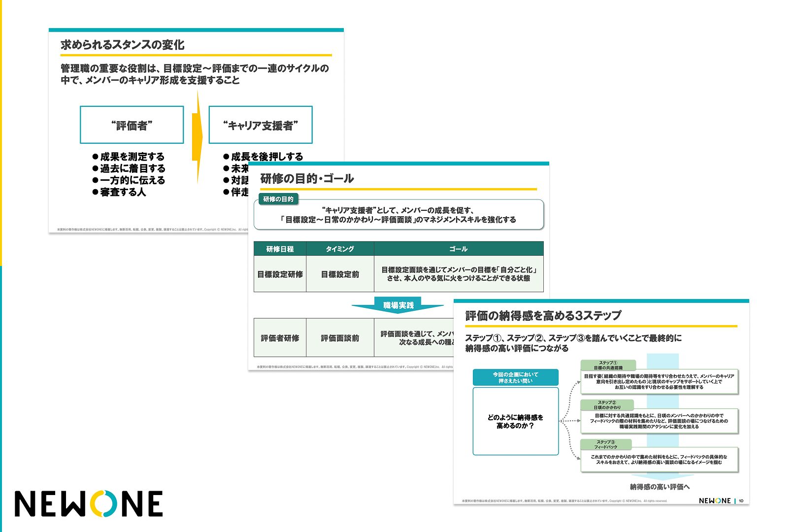The height and width of the screenshot is (532, 798).
Task: Click the 納得感の高い評価へ text
Action: (x=660, y=487)
